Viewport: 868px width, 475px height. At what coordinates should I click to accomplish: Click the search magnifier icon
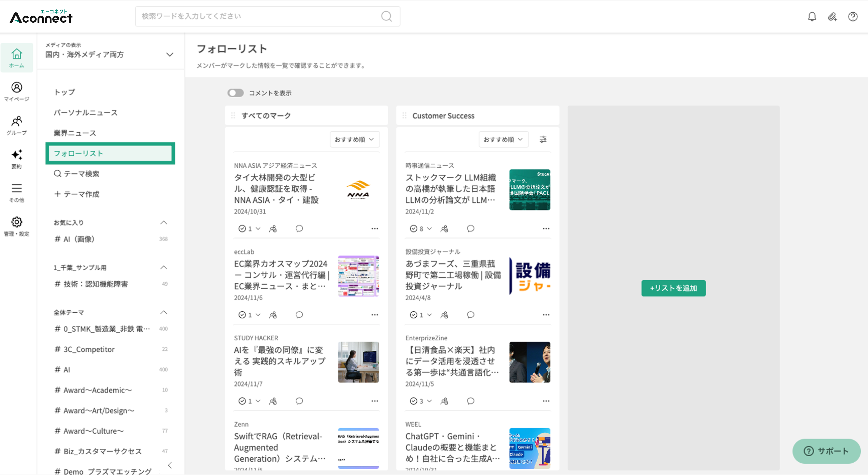(x=386, y=16)
